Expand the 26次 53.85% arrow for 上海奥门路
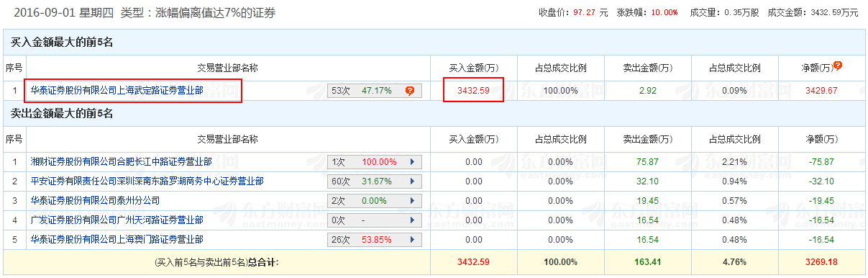The width and height of the screenshot is (868, 278). (412, 239)
